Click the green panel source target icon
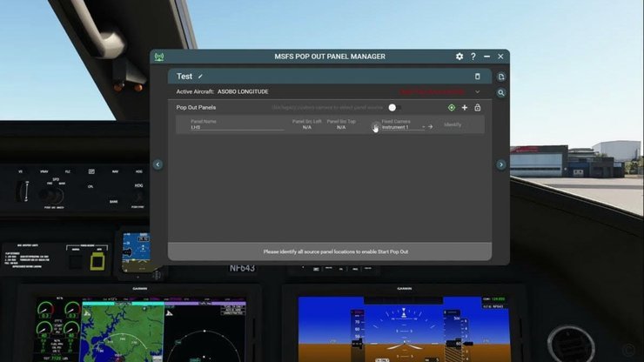The image size is (644, 362). tap(452, 108)
